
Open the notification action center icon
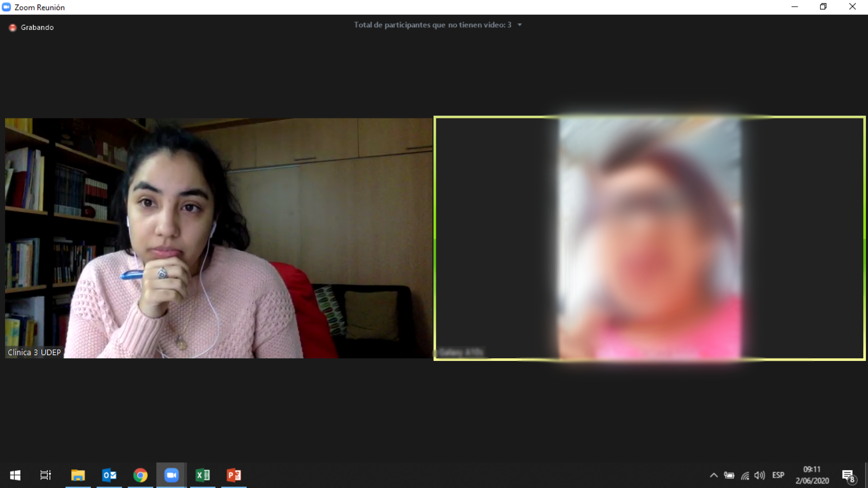tap(848, 475)
